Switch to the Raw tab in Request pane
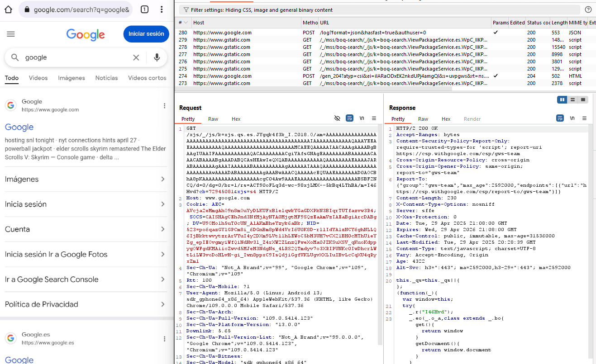596x364 pixels. click(213, 118)
